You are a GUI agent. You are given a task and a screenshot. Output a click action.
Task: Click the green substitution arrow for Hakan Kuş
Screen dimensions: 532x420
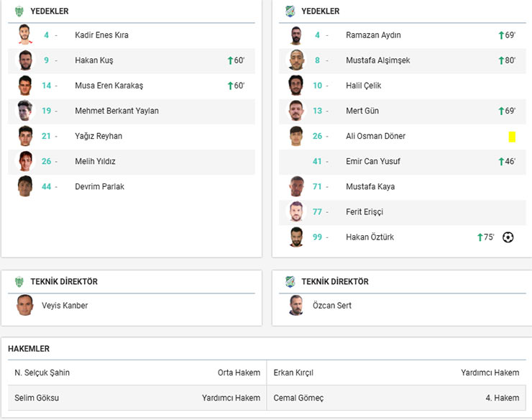click(230, 60)
